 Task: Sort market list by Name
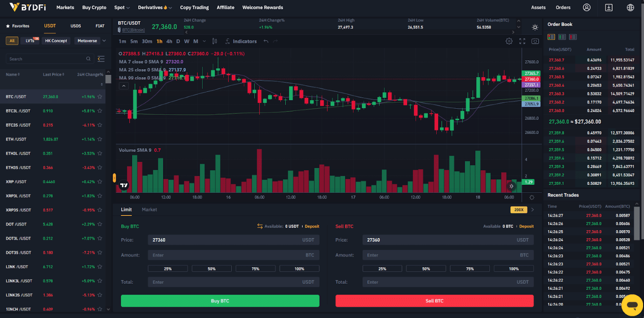coord(13,74)
